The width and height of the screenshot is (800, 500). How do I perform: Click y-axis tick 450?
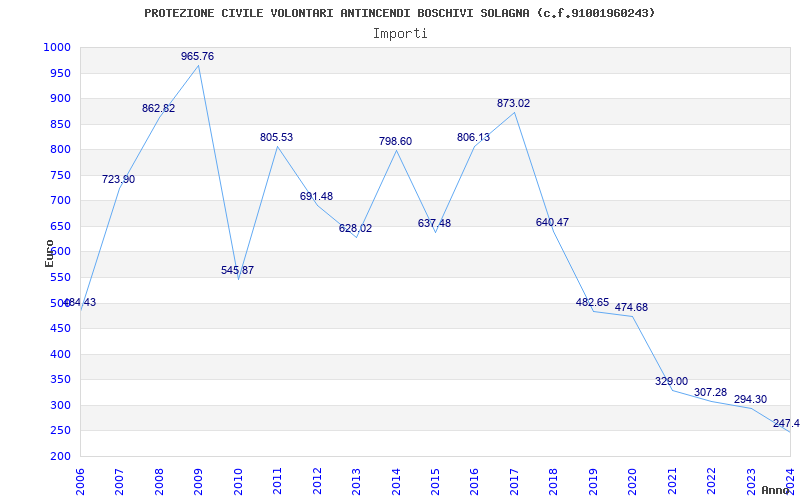[60, 329]
